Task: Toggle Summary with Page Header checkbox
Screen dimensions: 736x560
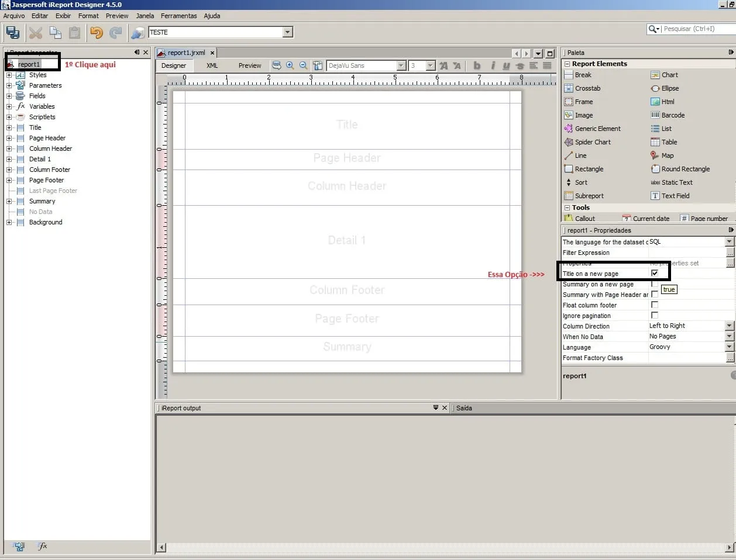Action: click(655, 295)
